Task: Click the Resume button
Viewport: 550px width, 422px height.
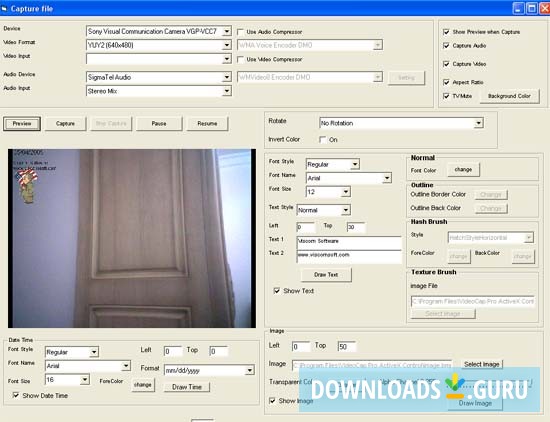Action: [x=207, y=123]
